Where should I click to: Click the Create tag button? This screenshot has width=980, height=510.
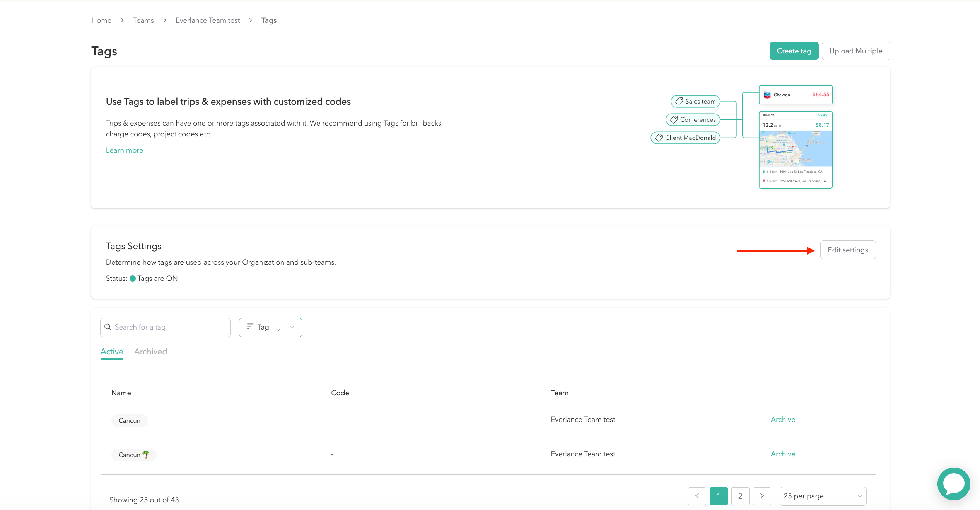pos(794,51)
